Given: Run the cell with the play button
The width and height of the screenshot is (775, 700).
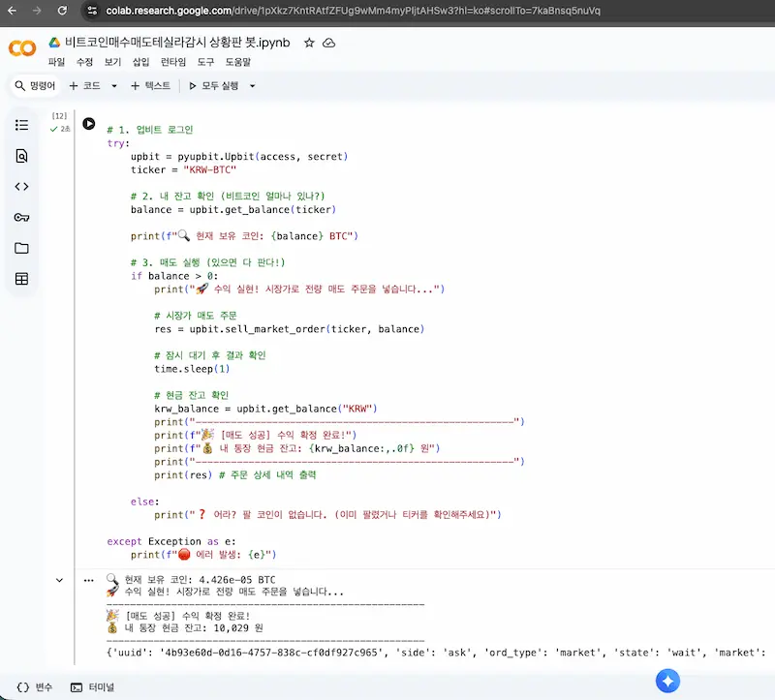Looking at the screenshot, I should (89, 124).
